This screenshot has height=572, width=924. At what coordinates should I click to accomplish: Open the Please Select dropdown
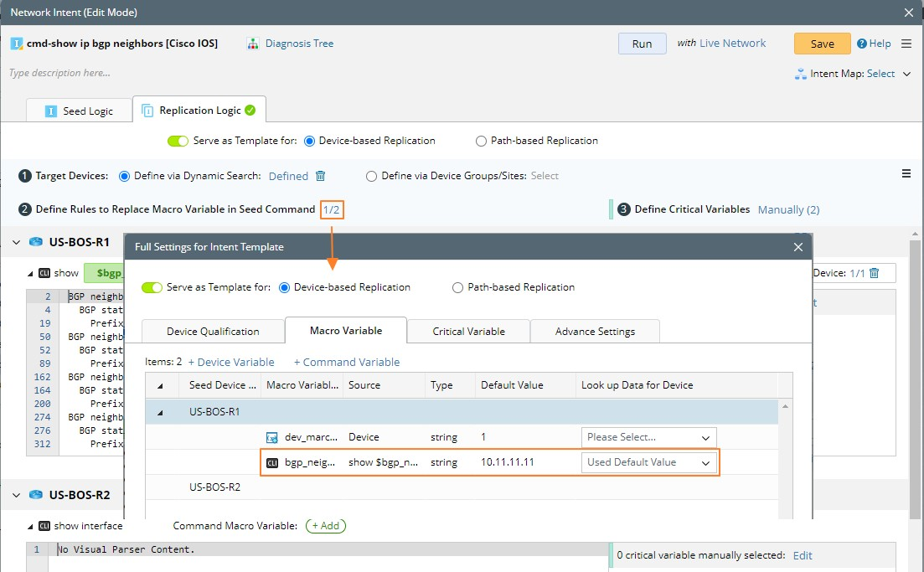pos(649,437)
